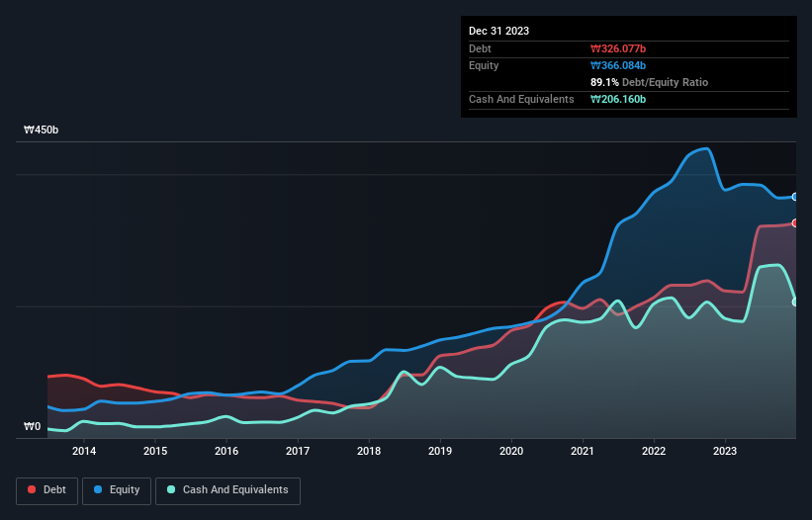Click the teal Cash legend dot
This screenshot has width=812, height=520.
point(171,489)
